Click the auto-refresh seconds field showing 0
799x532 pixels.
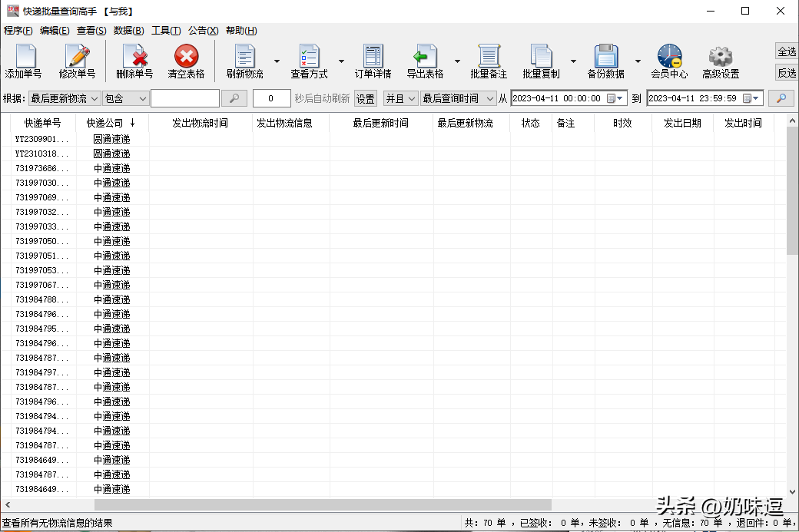271,98
